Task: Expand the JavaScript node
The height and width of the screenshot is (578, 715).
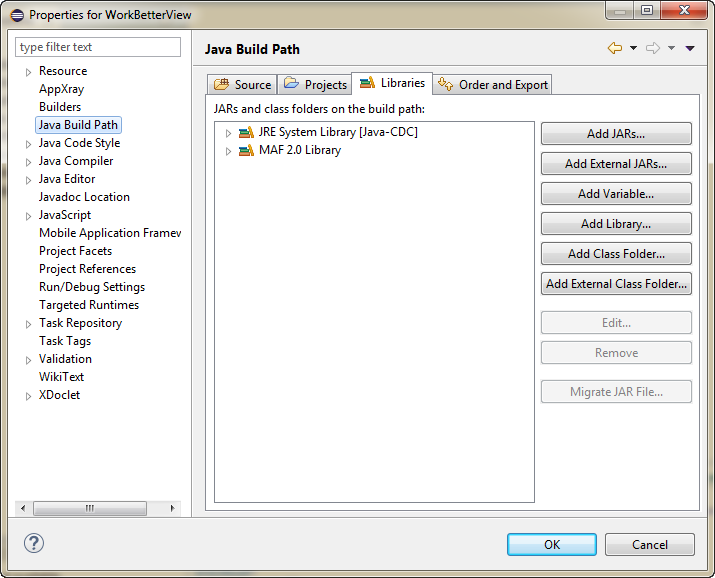Action: (x=28, y=216)
